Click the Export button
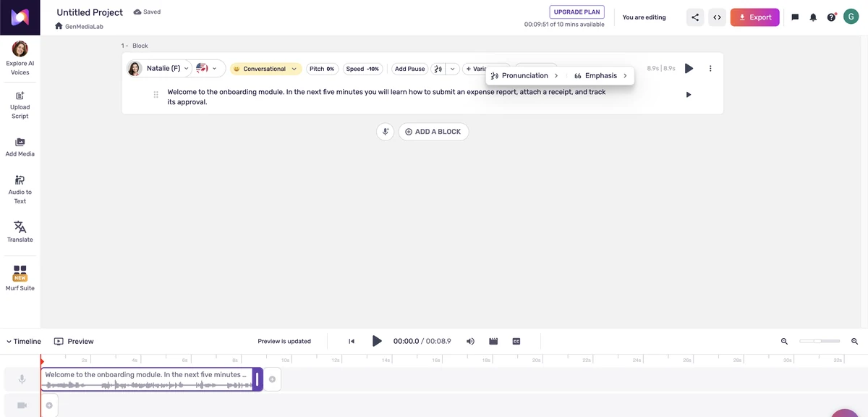 [754, 17]
